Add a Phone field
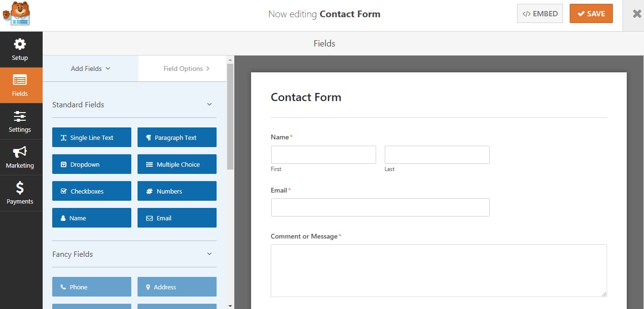The width and height of the screenshot is (644, 309). click(x=91, y=287)
